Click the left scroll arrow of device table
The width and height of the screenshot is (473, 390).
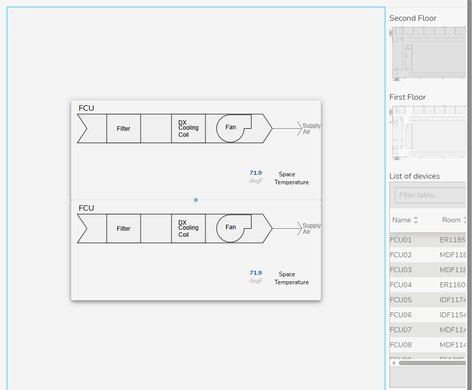click(x=394, y=363)
